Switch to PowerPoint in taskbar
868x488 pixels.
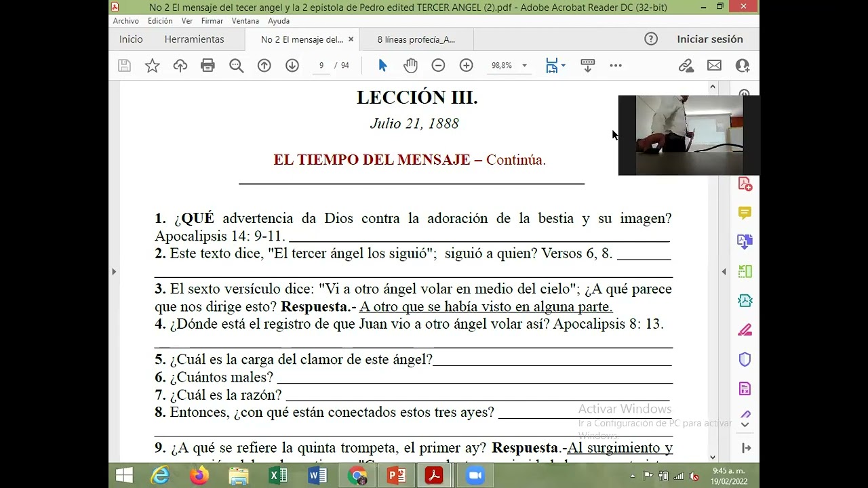[396, 476]
